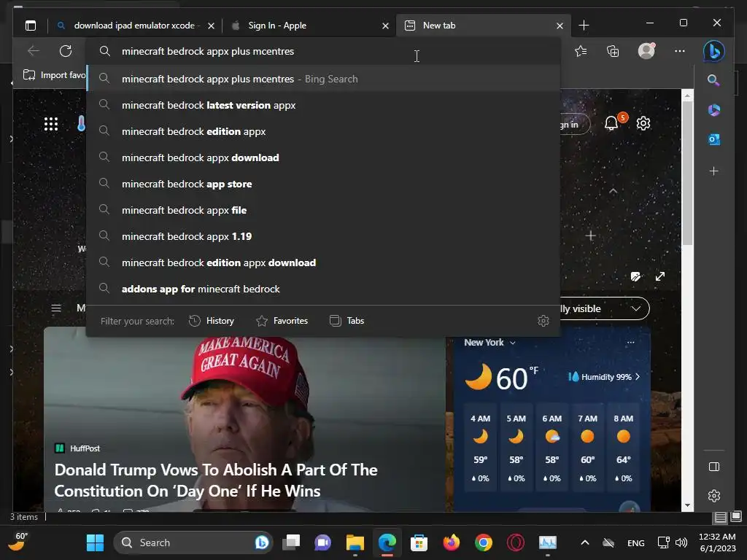Add a quick link with plus tile

coord(590,236)
